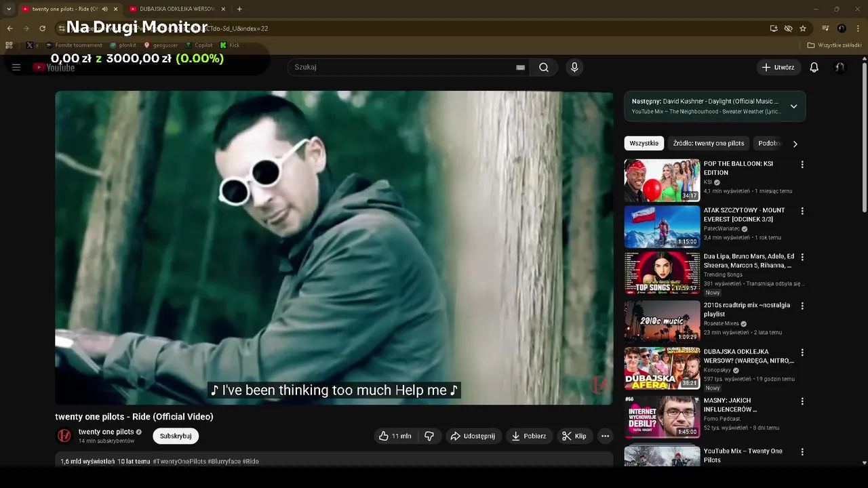Viewport: 868px width, 488px height.
Task: Open a new browser tab
Action: tap(239, 9)
